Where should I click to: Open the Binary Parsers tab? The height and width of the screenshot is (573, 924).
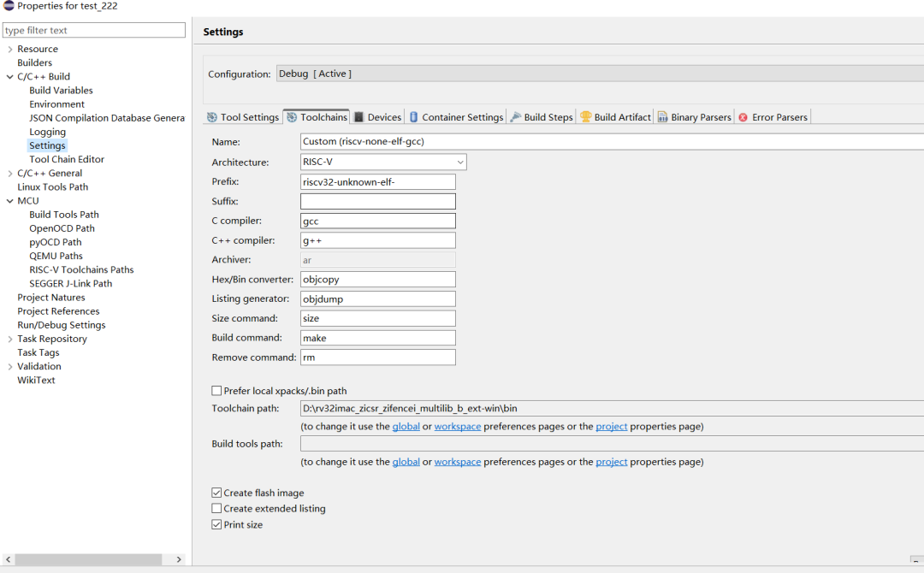[694, 117]
